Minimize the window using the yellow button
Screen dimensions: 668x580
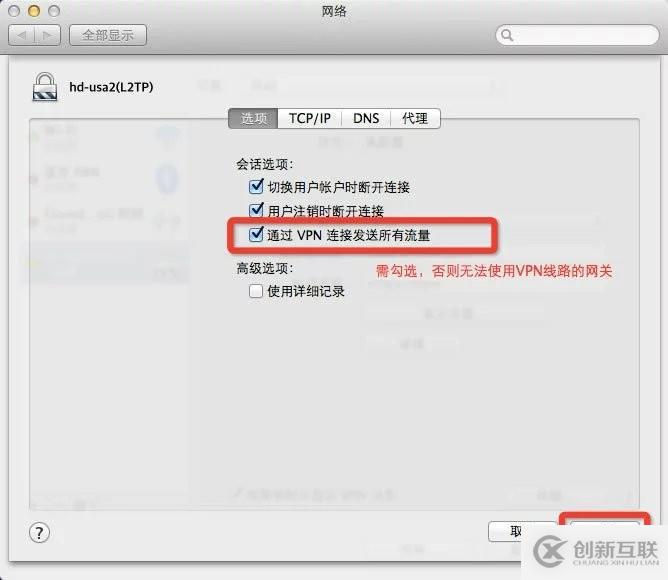click(x=34, y=11)
